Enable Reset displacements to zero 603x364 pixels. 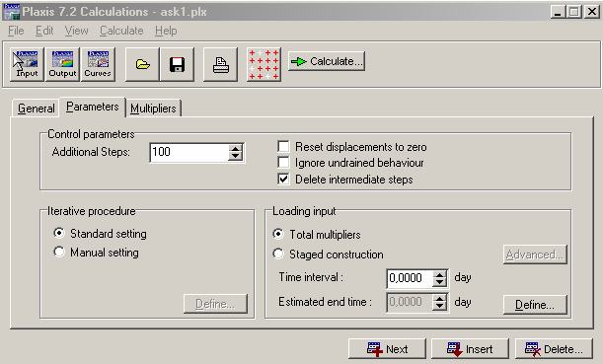pyautogui.click(x=283, y=146)
